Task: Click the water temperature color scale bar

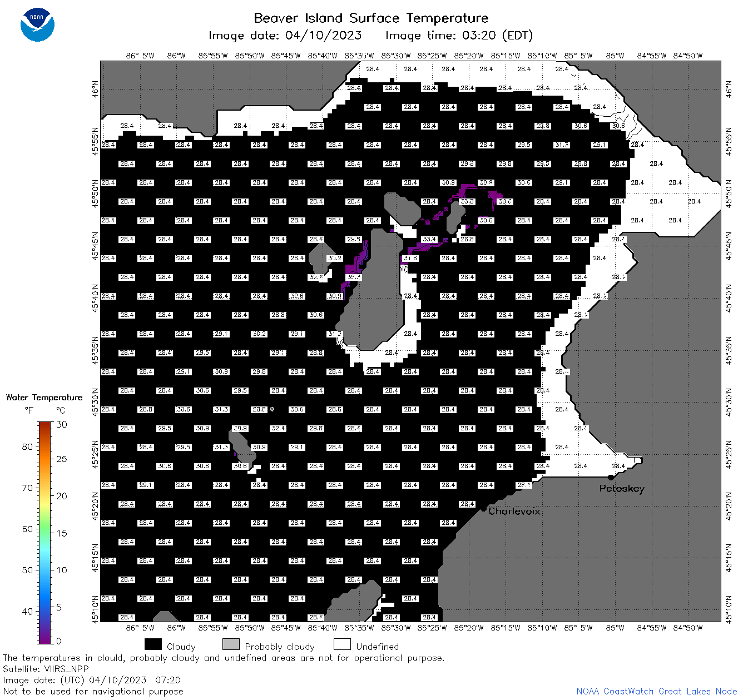Action: point(45,532)
